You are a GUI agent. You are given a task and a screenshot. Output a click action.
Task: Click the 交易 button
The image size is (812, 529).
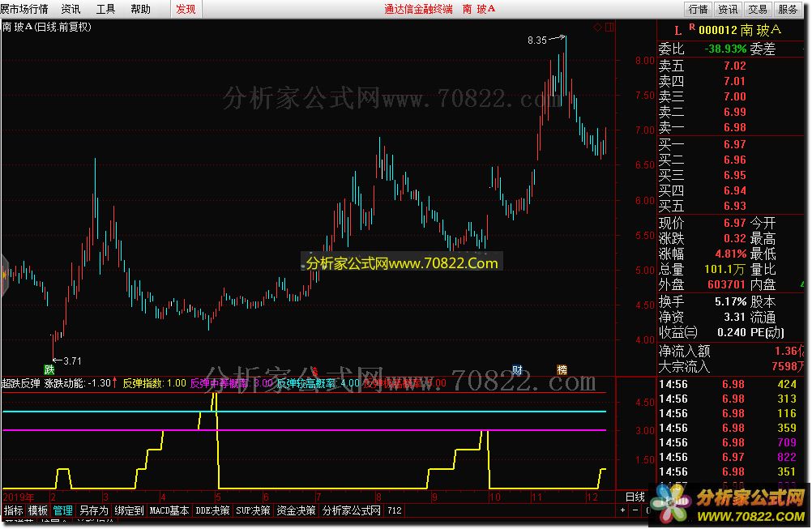click(757, 9)
